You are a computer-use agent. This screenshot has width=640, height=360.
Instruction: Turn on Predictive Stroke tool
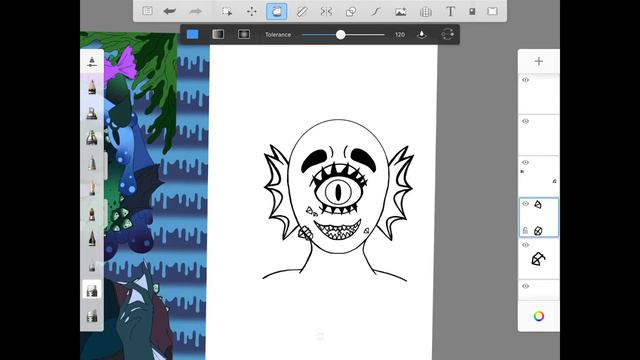[376, 11]
